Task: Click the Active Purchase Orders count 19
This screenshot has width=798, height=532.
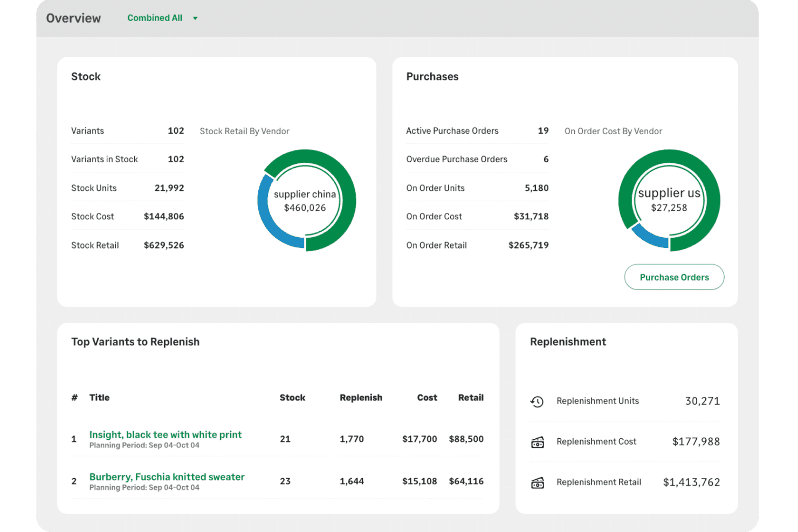Action: (544, 131)
